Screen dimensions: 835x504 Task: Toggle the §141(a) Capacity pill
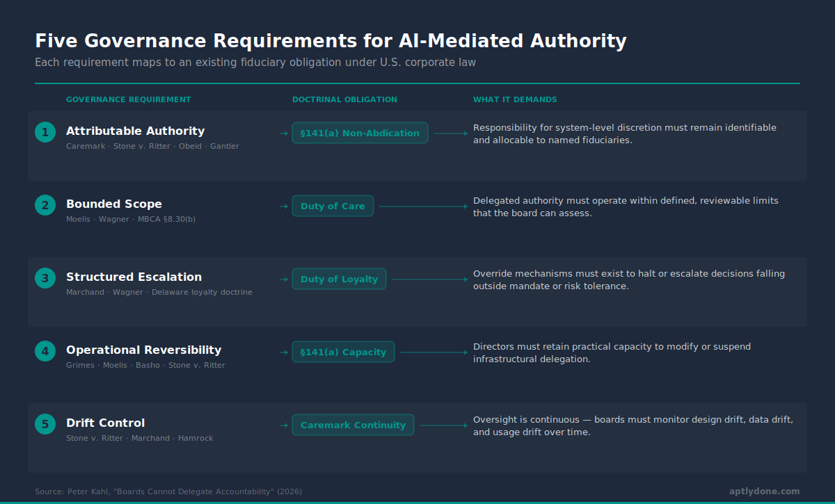[343, 352]
